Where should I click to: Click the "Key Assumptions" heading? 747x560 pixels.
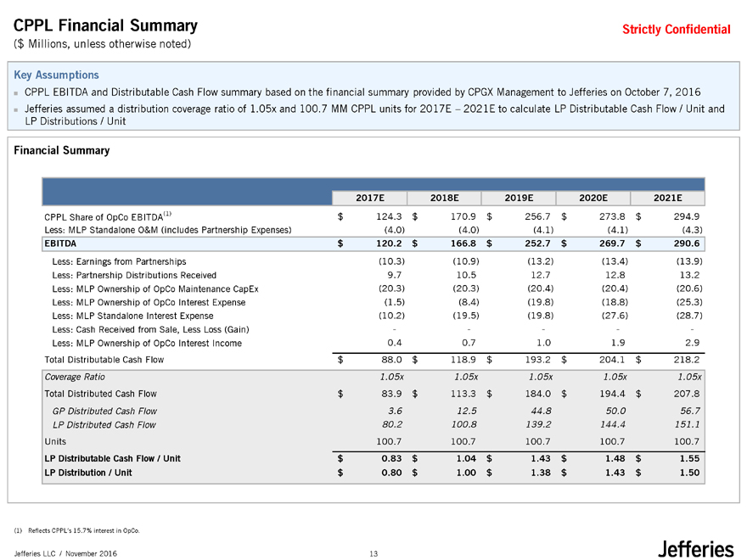57,75
